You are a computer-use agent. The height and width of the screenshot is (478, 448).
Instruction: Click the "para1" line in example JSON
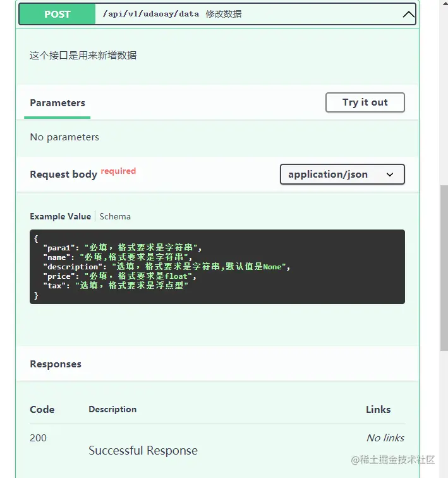tap(122, 248)
